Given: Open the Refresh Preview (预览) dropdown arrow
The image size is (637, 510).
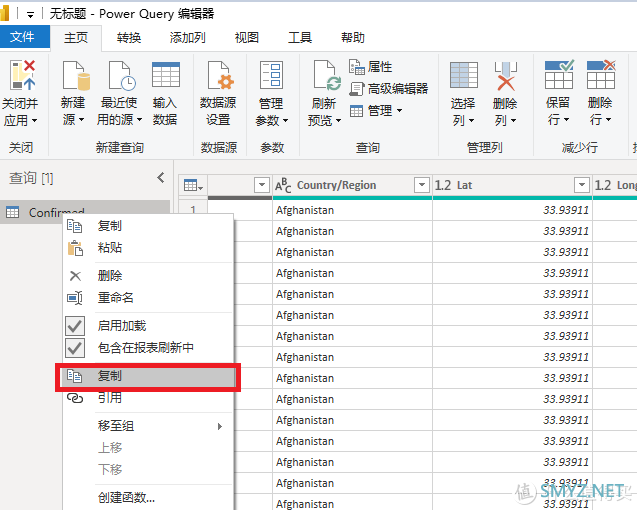Looking at the screenshot, I should 338,120.
